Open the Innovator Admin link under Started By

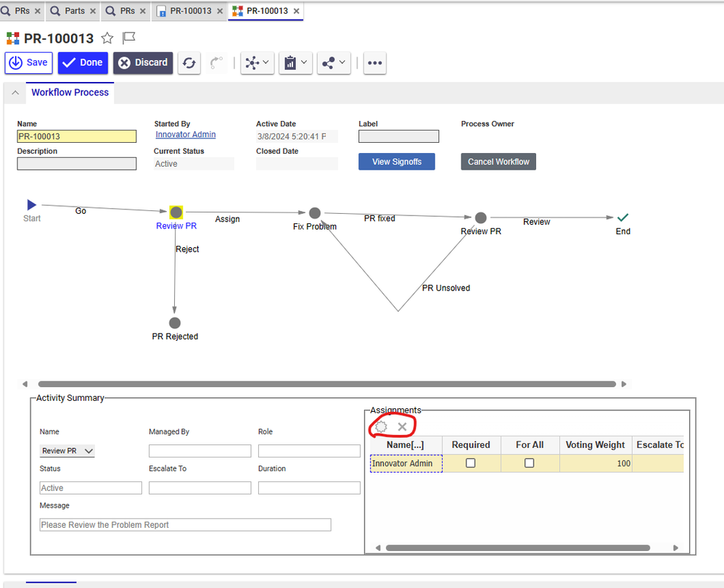(x=185, y=135)
